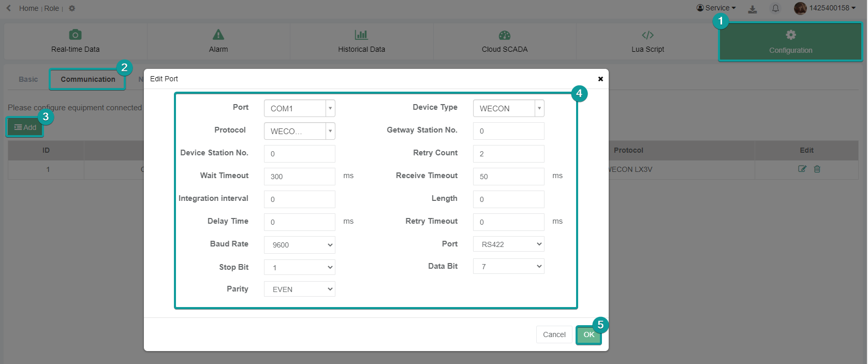
Task: Click the Edit column header
Action: 806,150
